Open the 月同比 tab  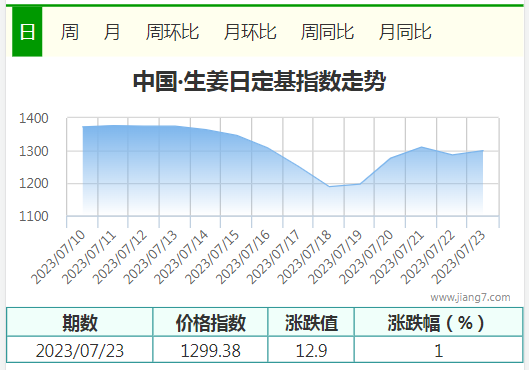405,32
